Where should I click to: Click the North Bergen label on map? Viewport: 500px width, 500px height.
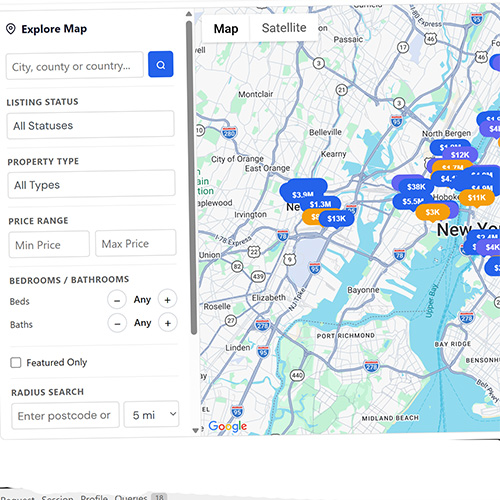[446, 133]
